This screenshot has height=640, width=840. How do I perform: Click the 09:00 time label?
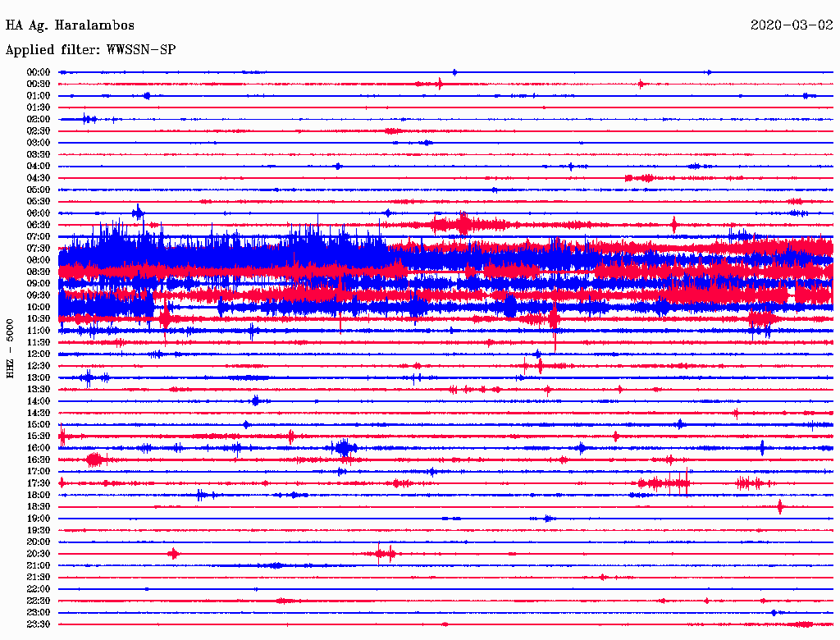[x=39, y=284]
